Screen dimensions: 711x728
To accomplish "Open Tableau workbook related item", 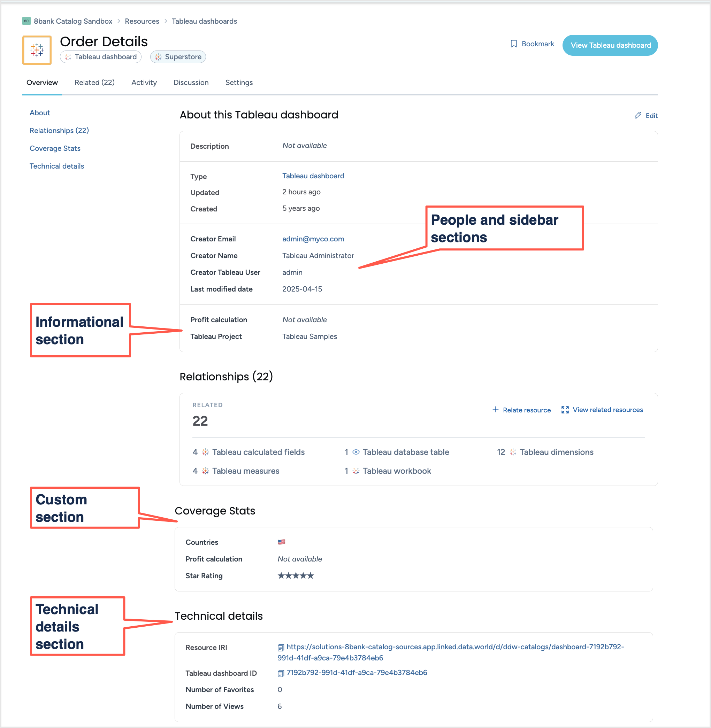I will tap(397, 471).
